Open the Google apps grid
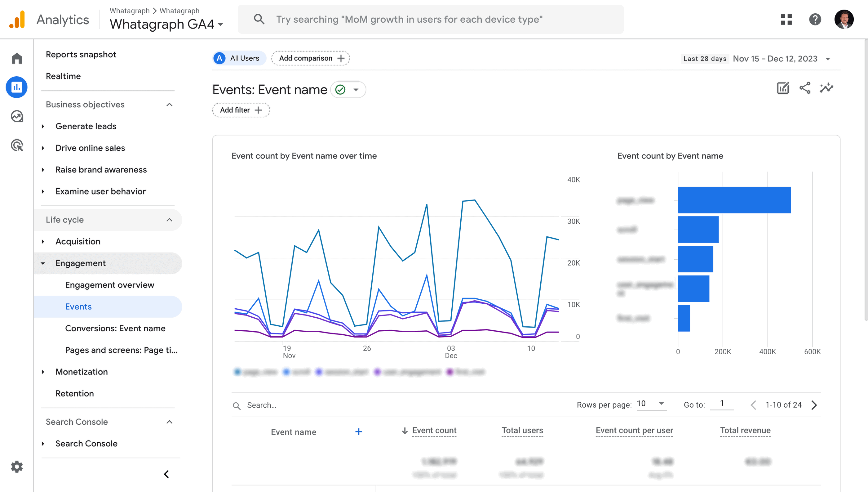The width and height of the screenshot is (868, 492). pyautogui.click(x=786, y=19)
